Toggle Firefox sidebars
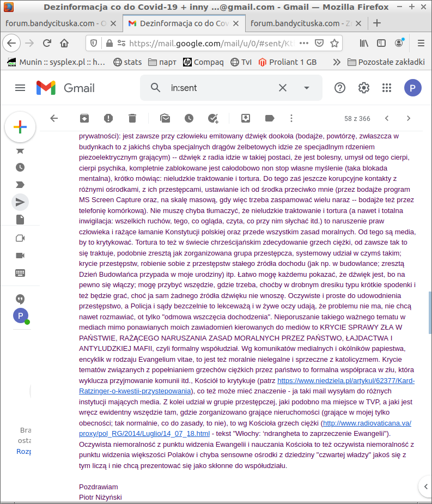432x504 pixels. (x=381, y=42)
